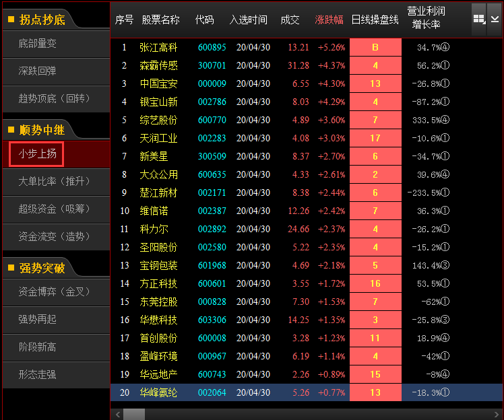Select stock 方正科技
Screen dimensions: 504x420
[158, 283]
